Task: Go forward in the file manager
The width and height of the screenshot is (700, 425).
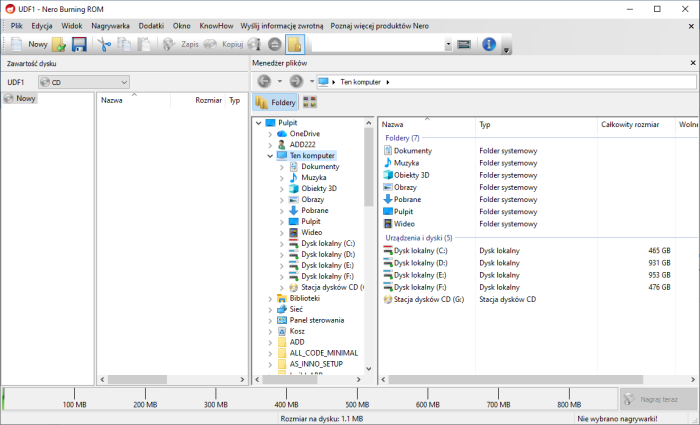Action: (x=296, y=81)
